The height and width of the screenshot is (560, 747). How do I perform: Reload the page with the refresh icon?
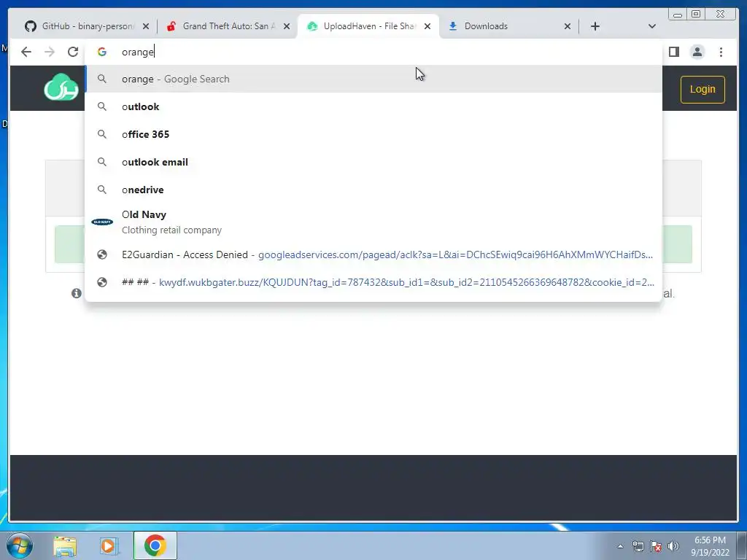coord(73,52)
